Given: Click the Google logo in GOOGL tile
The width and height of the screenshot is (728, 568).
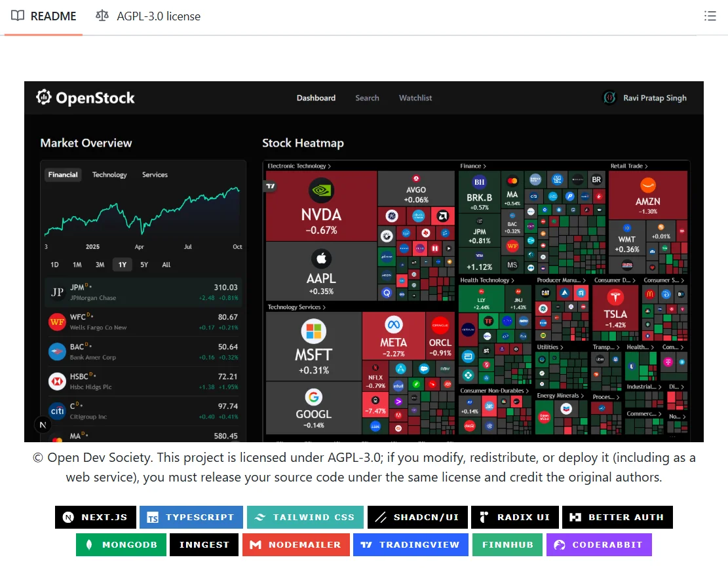Looking at the screenshot, I should click(314, 397).
